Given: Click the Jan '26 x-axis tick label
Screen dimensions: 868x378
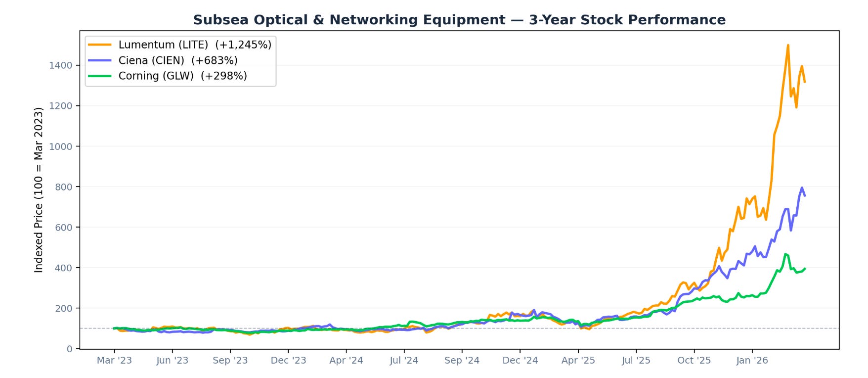Looking at the screenshot, I should pyautogui.click(x=752, y=360).
